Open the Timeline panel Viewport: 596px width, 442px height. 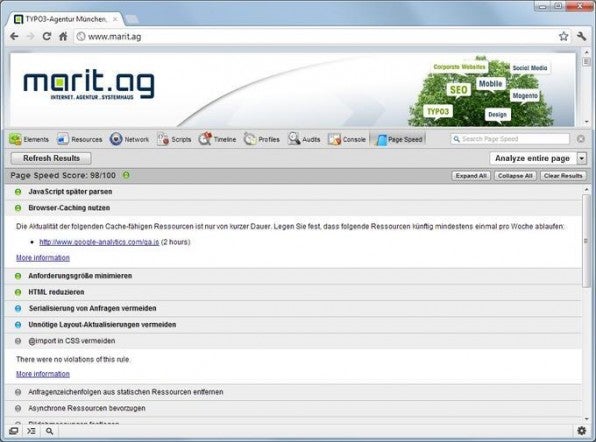(217, 139)
